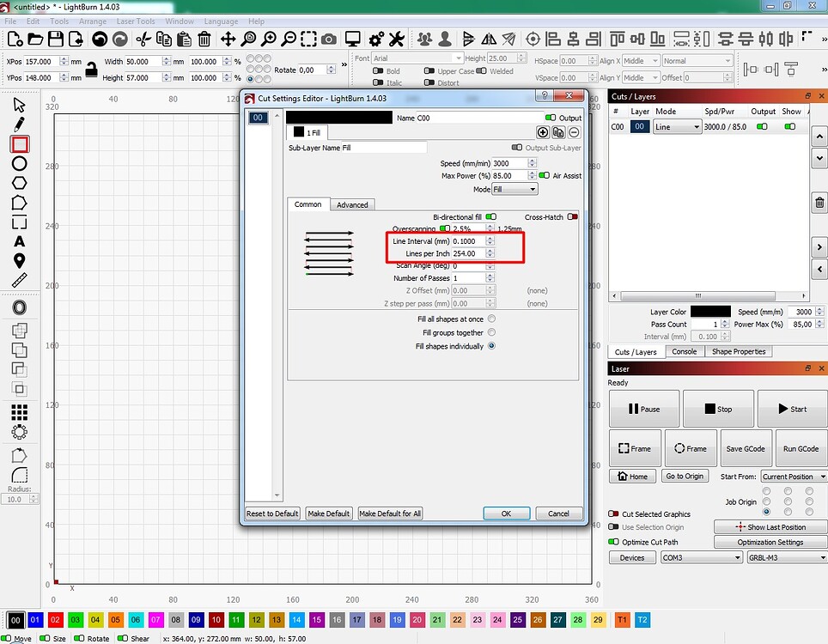This screenshot has width=828, height=644.
Task: Click the Cut scissors icon
Action: point(143,39)
